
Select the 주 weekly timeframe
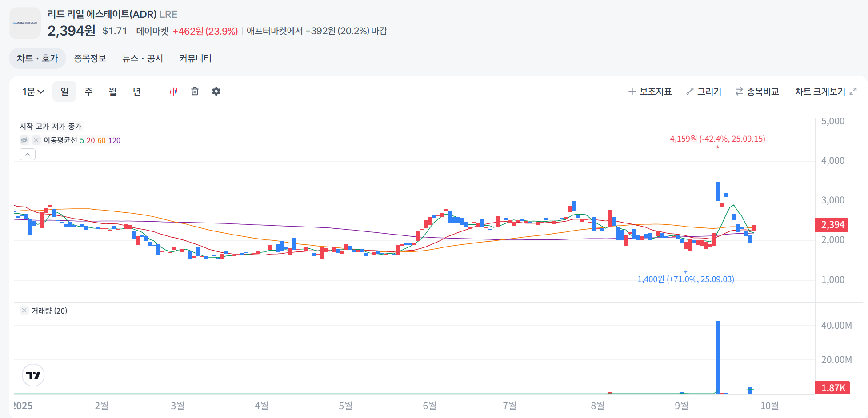(88, 92)
